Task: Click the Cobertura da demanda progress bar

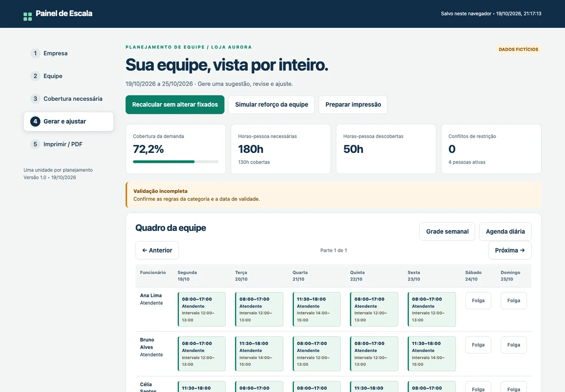Action: (176, 161)
